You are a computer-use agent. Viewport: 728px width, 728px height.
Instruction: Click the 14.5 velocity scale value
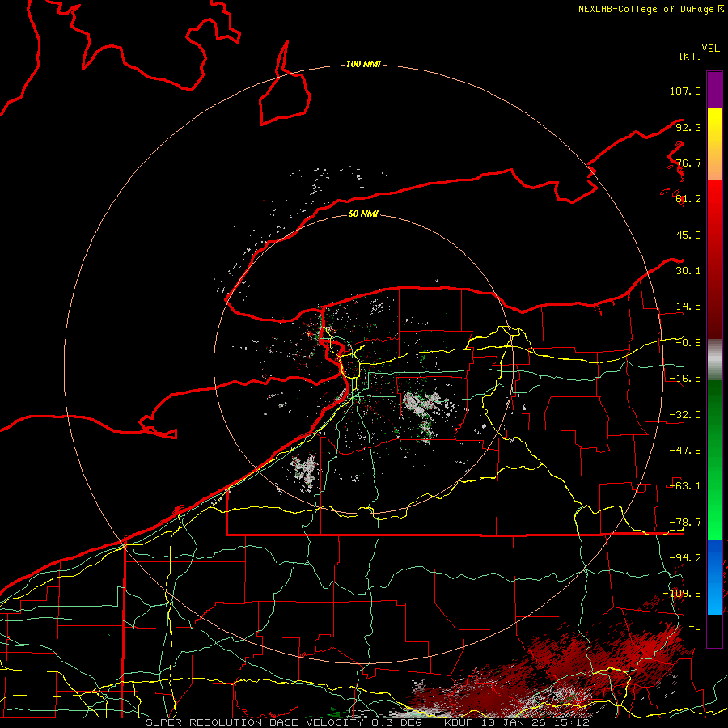pyautogui.click(x=688, y=307)
